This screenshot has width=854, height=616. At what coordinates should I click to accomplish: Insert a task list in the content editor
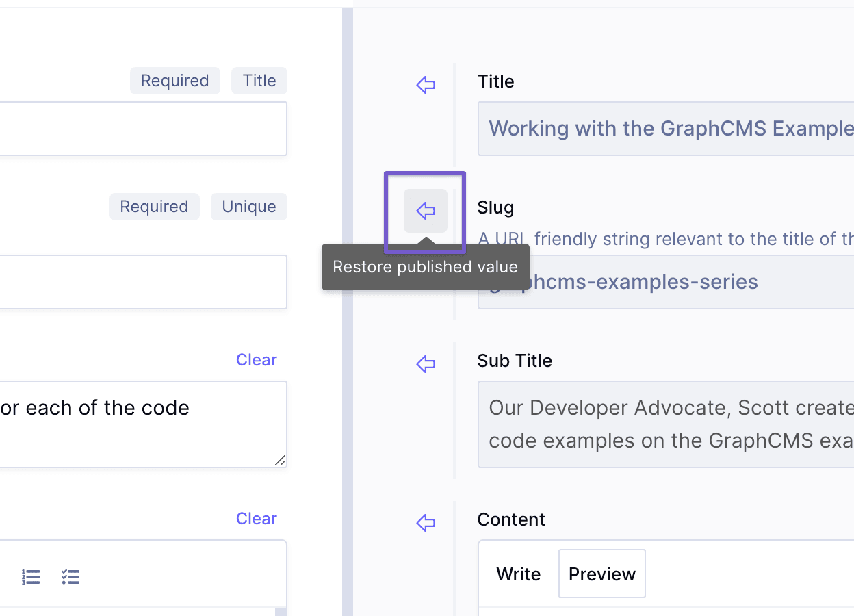[70, 577]
